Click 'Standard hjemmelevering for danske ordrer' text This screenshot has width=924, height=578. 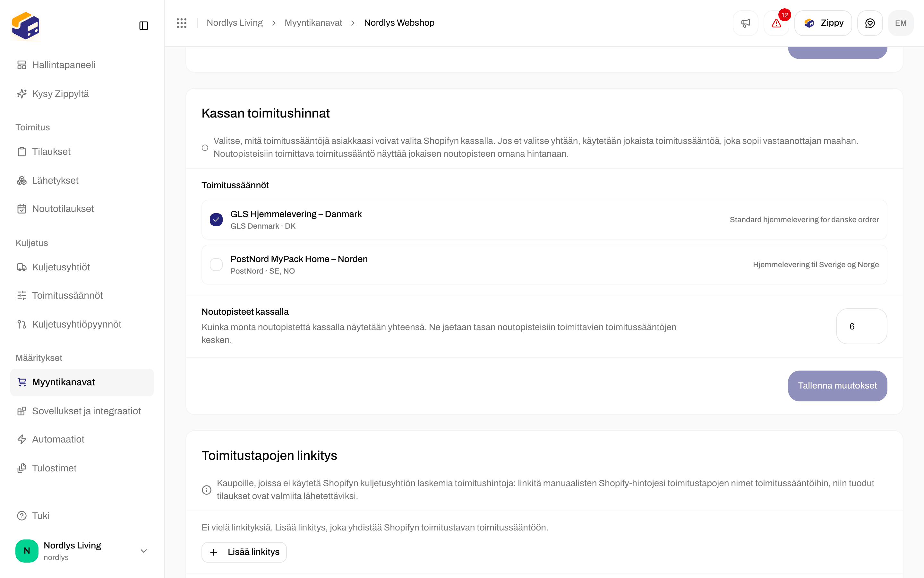[x=804, y=220]
